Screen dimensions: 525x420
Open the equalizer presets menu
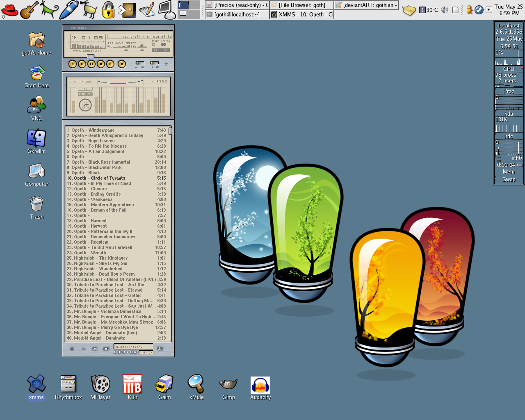(x=160, y=81)
